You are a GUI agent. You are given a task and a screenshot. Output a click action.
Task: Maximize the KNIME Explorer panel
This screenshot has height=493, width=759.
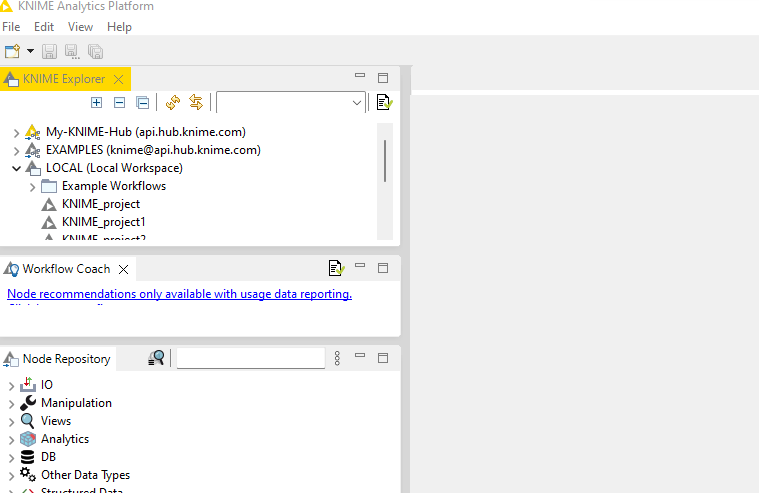coord(383,78)
